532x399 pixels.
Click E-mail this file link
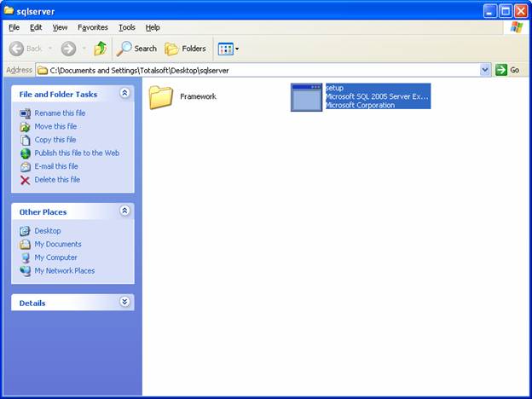[56, 166]
